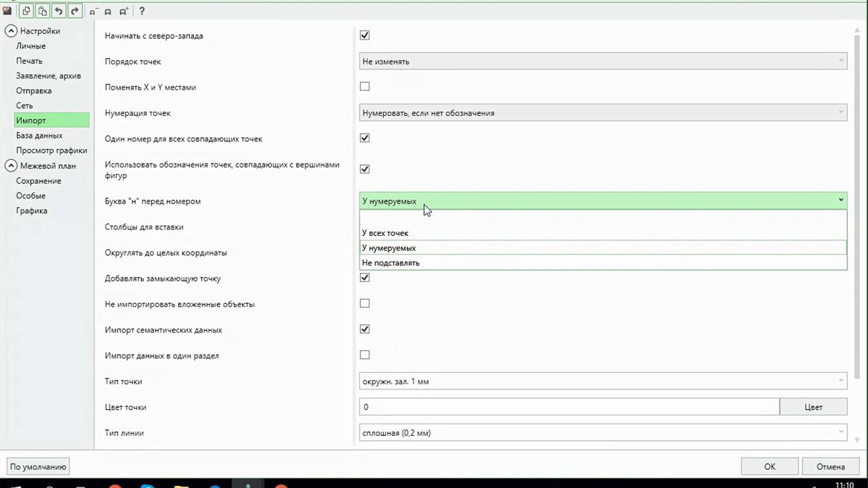Open the Нумерация точек dropdown
The width and height of the screenshot is (868, 488).
pyautogui.click(x=603, y=113)
